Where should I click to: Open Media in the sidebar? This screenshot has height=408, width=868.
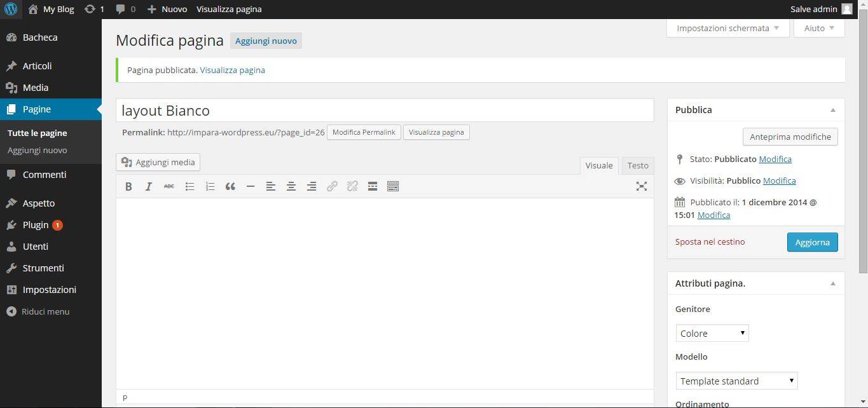pyautogui.click(x=51, y=88)
